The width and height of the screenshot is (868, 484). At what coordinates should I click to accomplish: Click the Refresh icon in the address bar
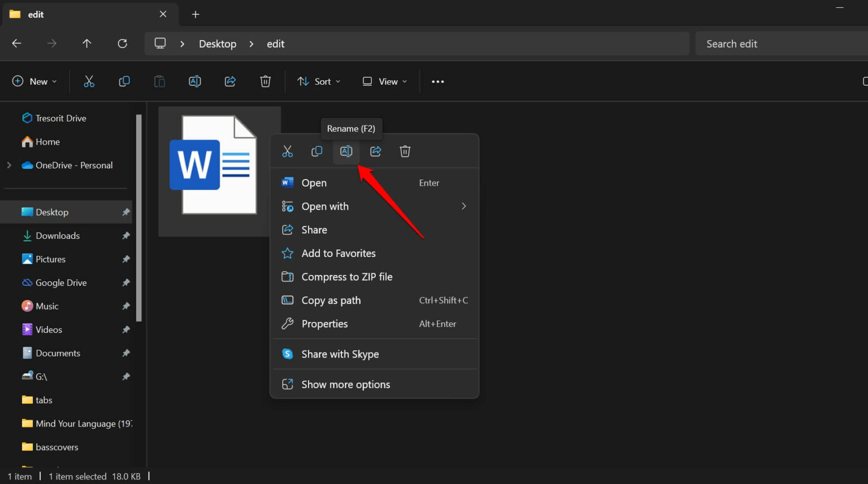122,43
